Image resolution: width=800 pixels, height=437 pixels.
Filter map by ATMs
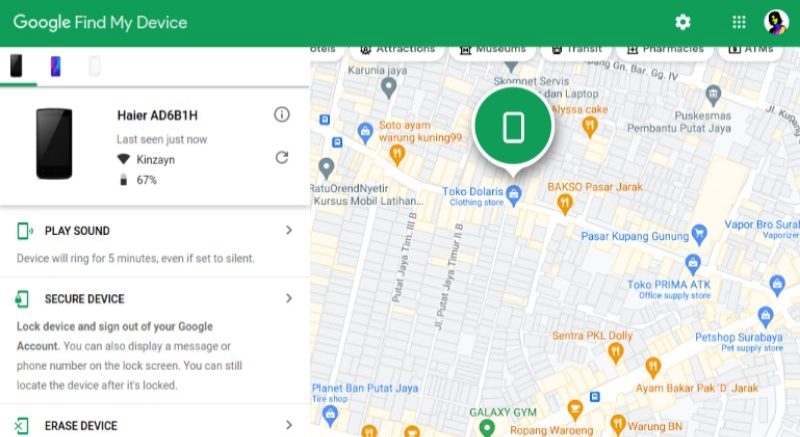point(751,50)
